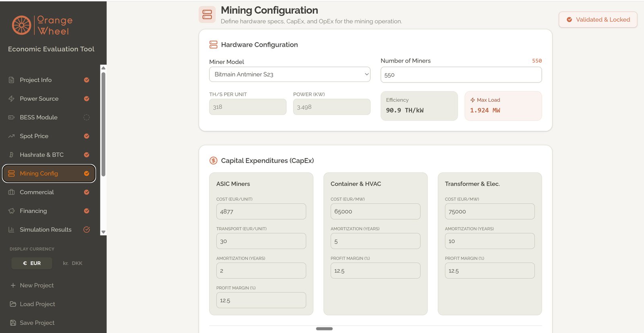Viewport: 644px width, 333px height.
Task: Click the Project Info completed checkmark
Action: (x=87, y=80)
